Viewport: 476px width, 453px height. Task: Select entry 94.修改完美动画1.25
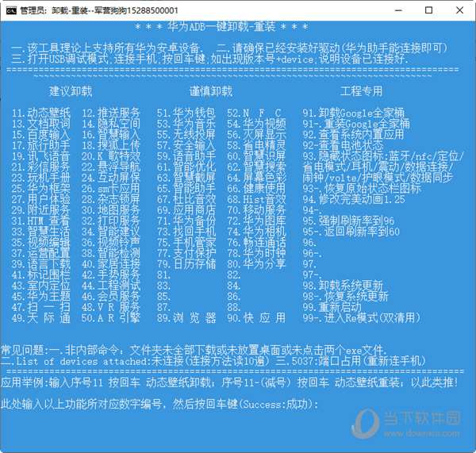(x=354, y=199)
